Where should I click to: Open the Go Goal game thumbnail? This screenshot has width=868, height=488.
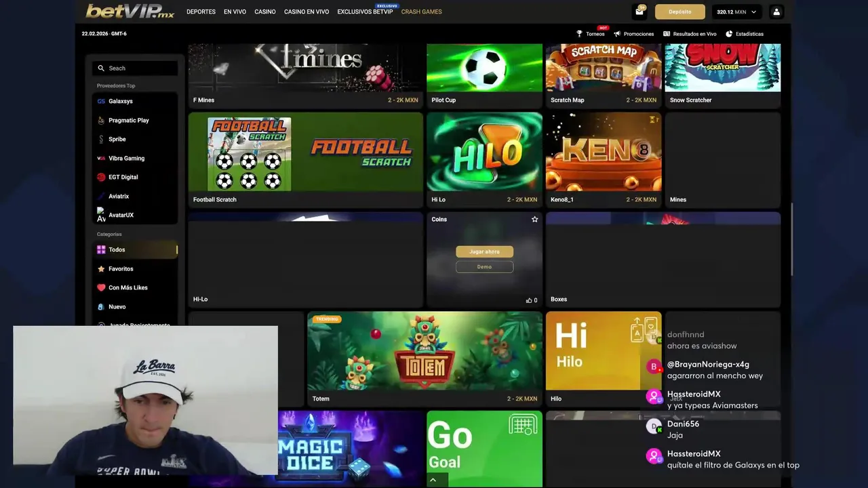pyautogui.click(x=484, y=449)
